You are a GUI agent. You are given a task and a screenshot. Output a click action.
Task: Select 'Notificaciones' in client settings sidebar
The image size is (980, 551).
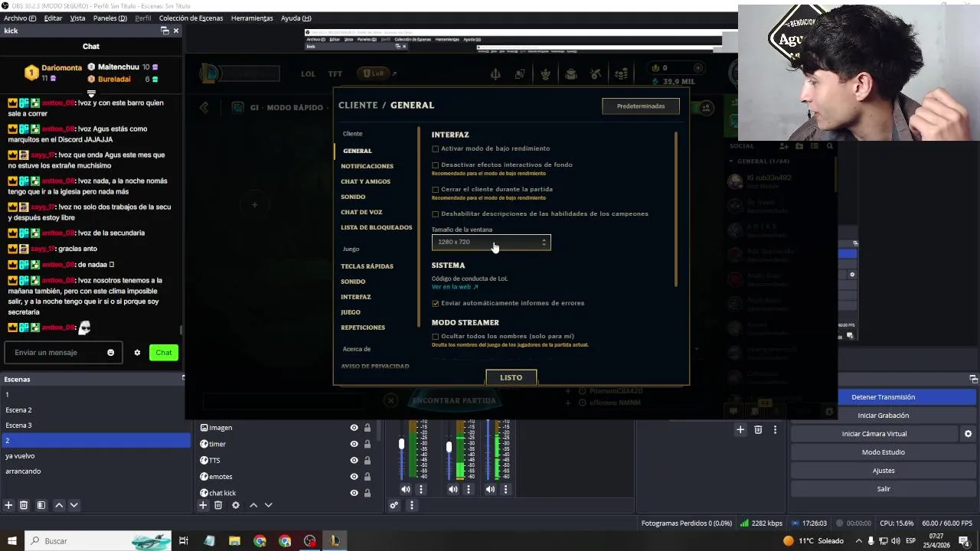[x=367, y=166]
